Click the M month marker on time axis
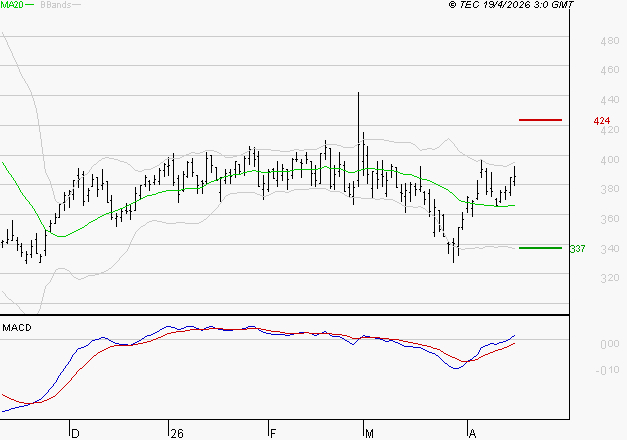627x440 pixels. click(x=369, y=433)
